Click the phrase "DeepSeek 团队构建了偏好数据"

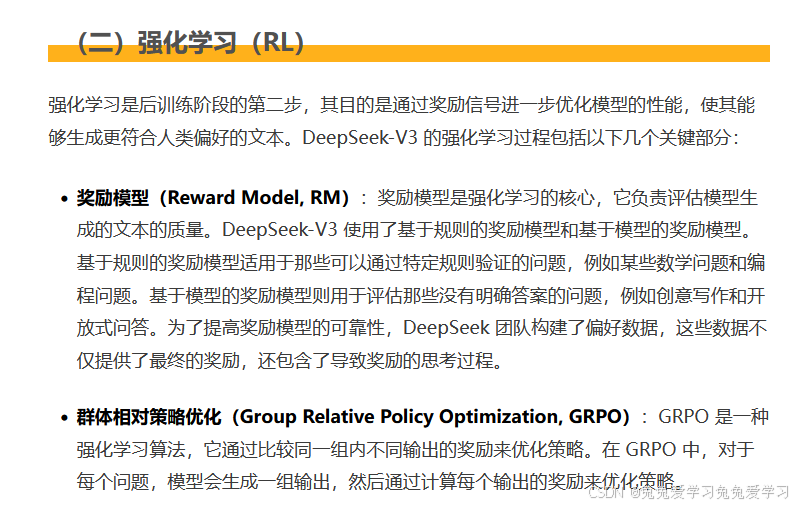(530, 328)
